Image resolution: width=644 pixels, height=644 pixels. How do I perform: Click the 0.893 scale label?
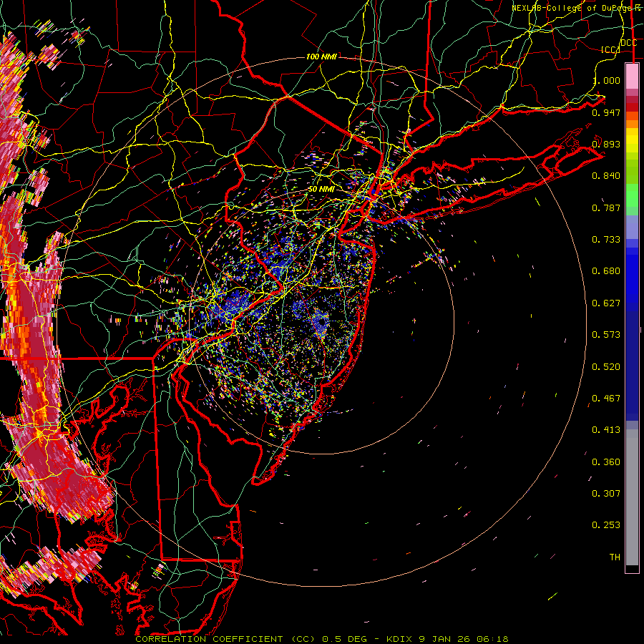pos(606,144)
